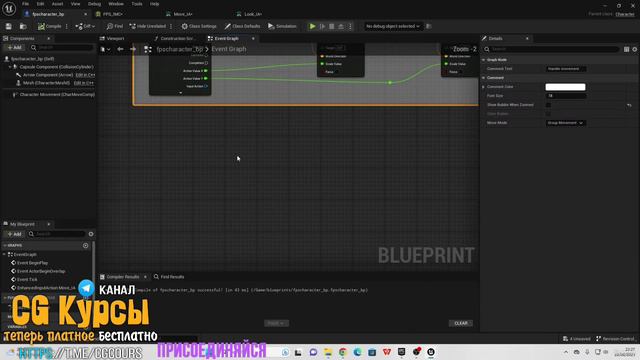Viewport: 640px width, 360px height.
Task: Expand the Diff dropdown arrow
Action: point(93,26)
